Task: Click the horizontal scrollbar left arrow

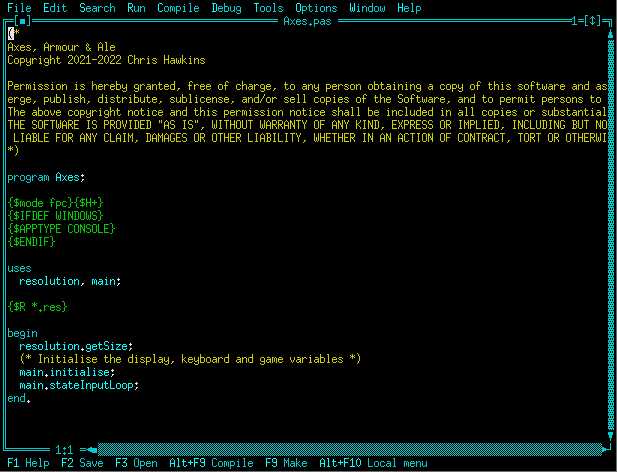Action: [x=92, y=449]
